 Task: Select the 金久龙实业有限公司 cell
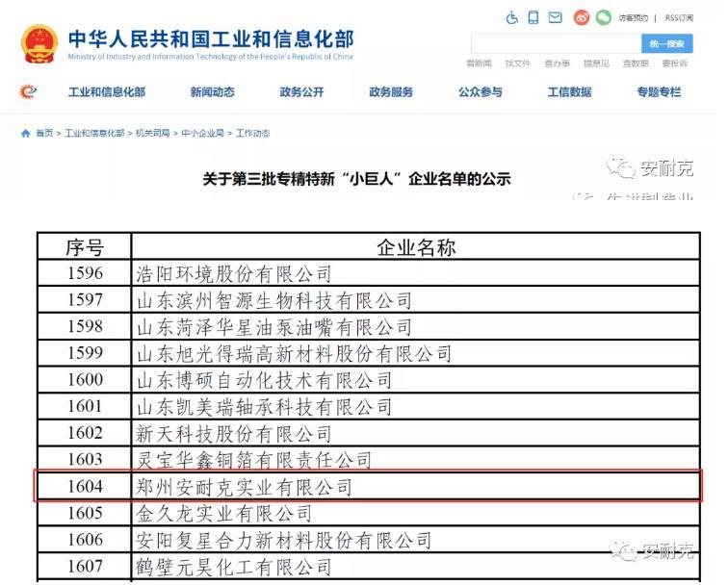tap(416, 513)
